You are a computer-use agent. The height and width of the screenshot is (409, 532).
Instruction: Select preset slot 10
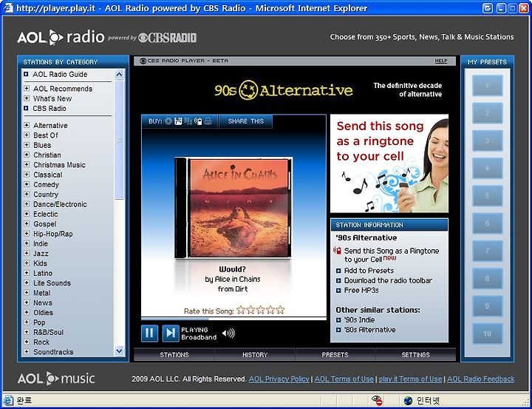tap(487, 334)
